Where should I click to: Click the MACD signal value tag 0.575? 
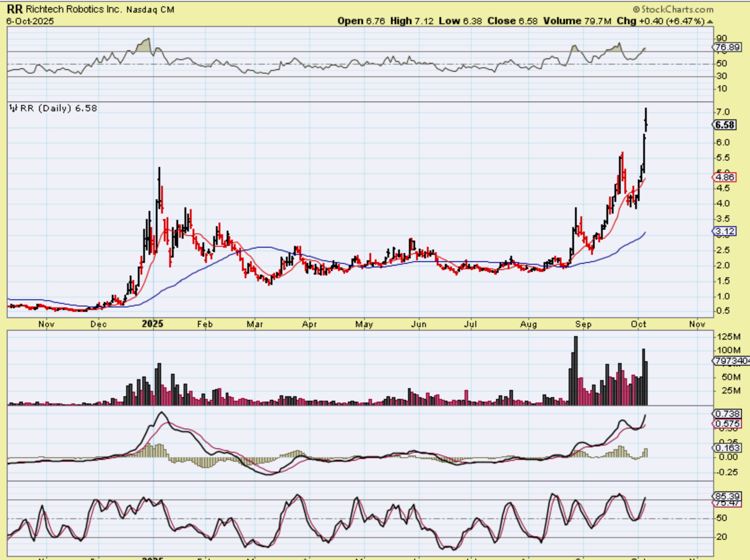[x=727, y=424]
